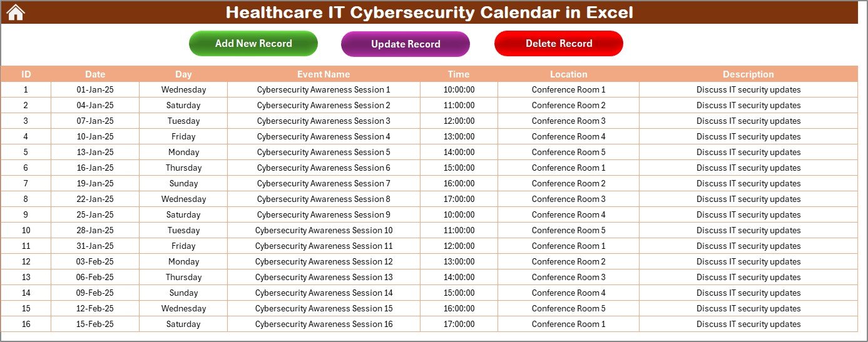Click the Description column header
The height and width of the screenshot is (342, 868).
(748, 74)
